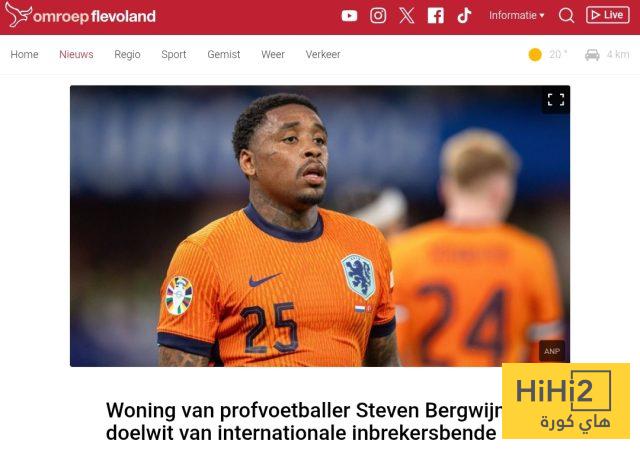
Task: Expand the article photo to fullscreen
Action: [556, 99]
